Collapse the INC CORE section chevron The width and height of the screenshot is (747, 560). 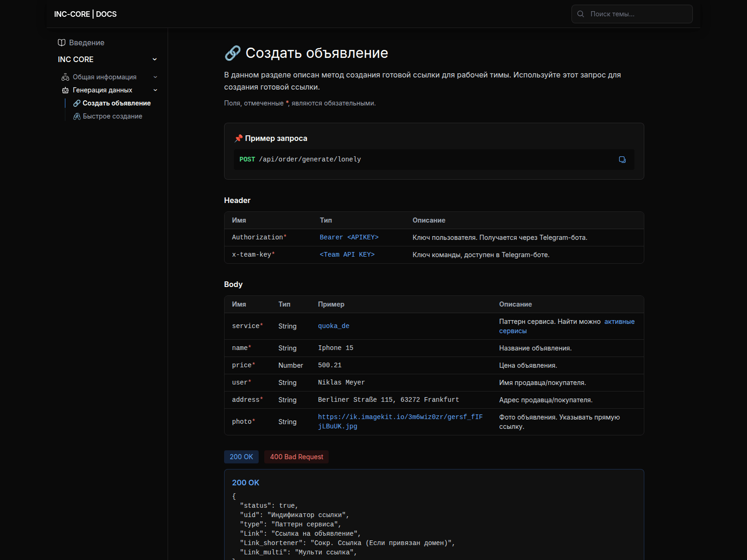(x=155, y=59)
